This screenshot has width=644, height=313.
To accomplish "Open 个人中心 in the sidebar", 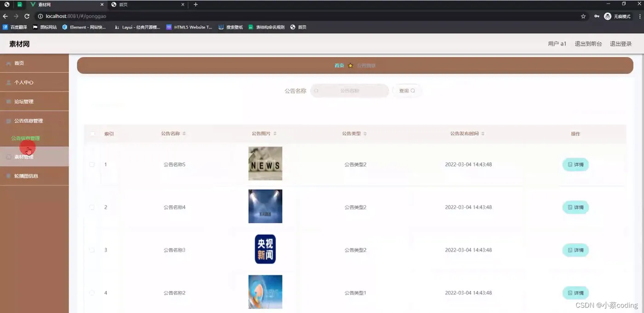I will tap(34, 82).
